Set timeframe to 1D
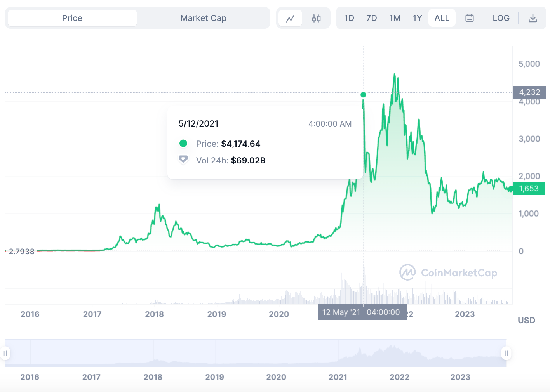550x392 pixels. 349,18
